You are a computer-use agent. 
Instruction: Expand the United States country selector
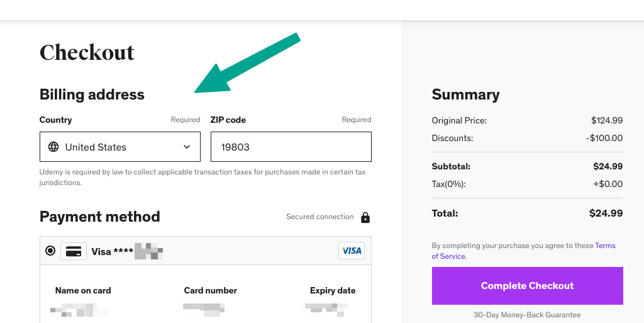coord(120,147)
